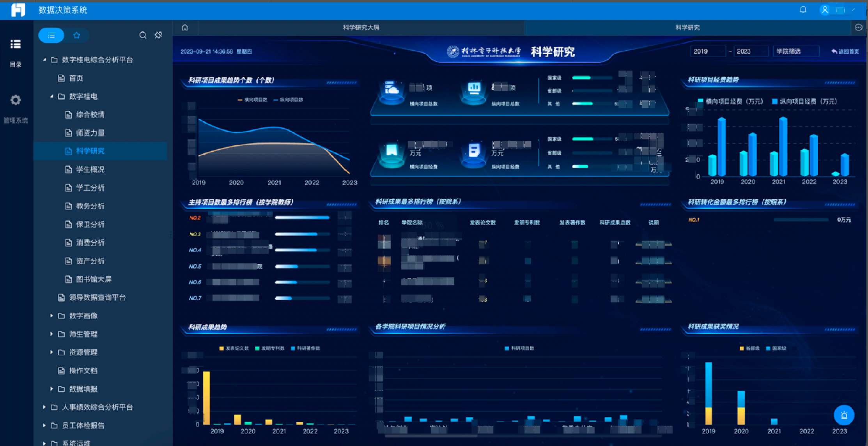Open the tab options ellipsis icon

(x=858, y=27)
